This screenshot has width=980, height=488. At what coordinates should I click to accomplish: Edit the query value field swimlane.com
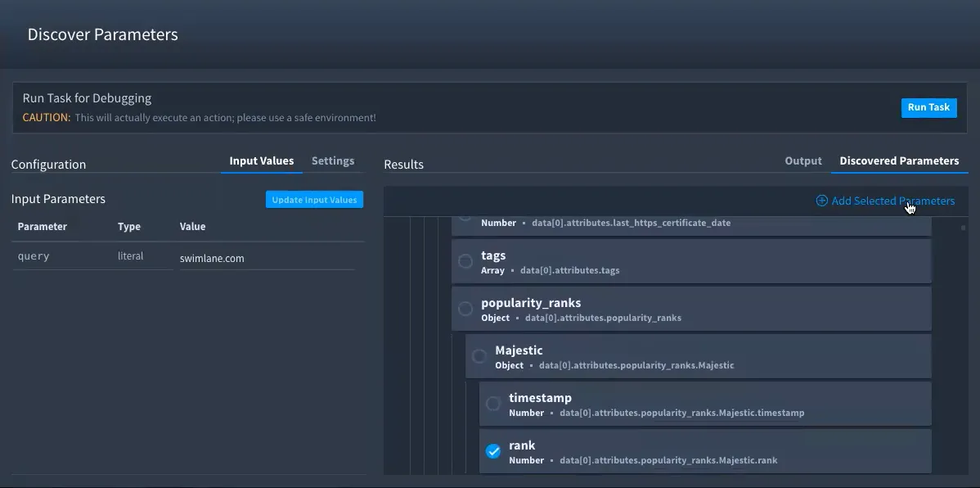pos(267,259)
